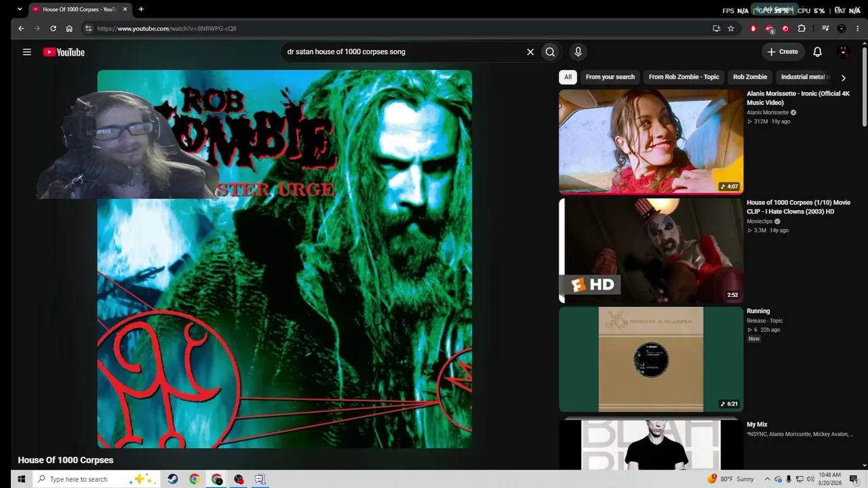Click the YouTube search magnifier button
Image resolution: width=868 pixels, height=488 pixels.
pos(550,52)
